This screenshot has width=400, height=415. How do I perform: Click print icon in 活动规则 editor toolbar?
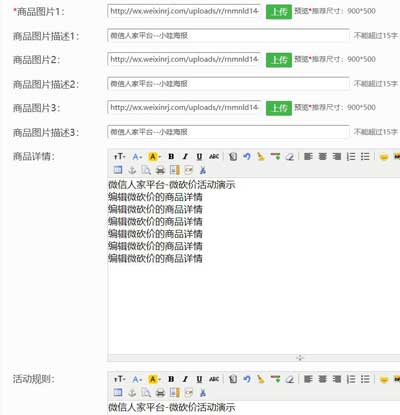click(x=160, y=393)
